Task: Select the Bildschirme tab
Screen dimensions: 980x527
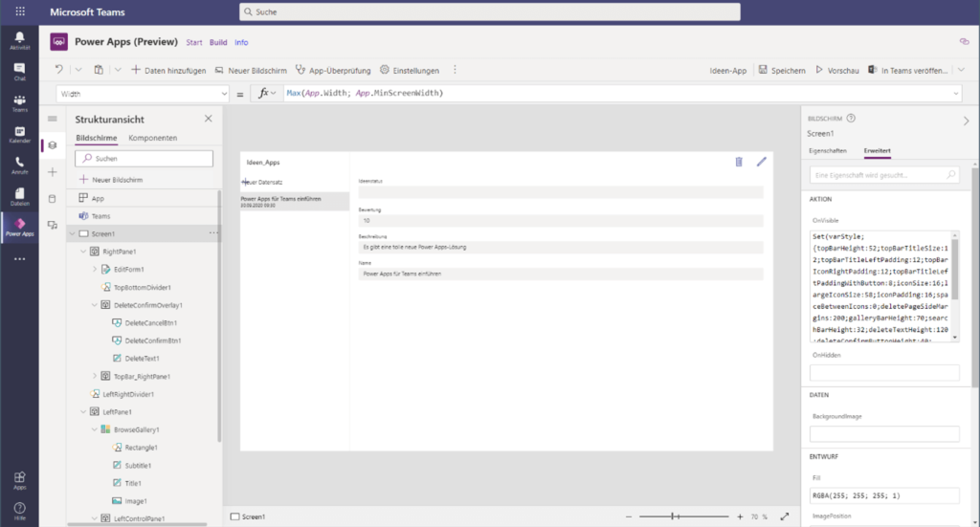Action: pyautogui.click(x=97, y=138)
